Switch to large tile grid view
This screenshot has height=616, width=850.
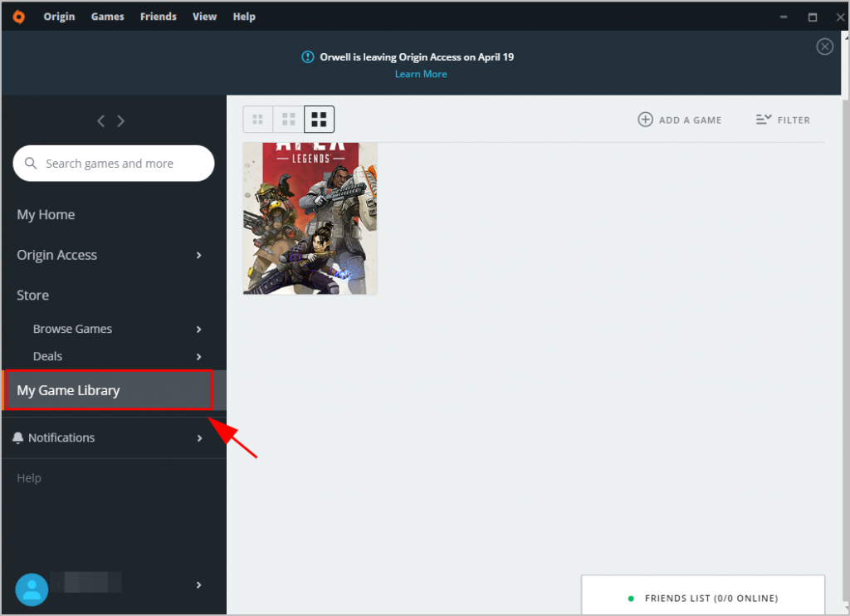point(319,120)
